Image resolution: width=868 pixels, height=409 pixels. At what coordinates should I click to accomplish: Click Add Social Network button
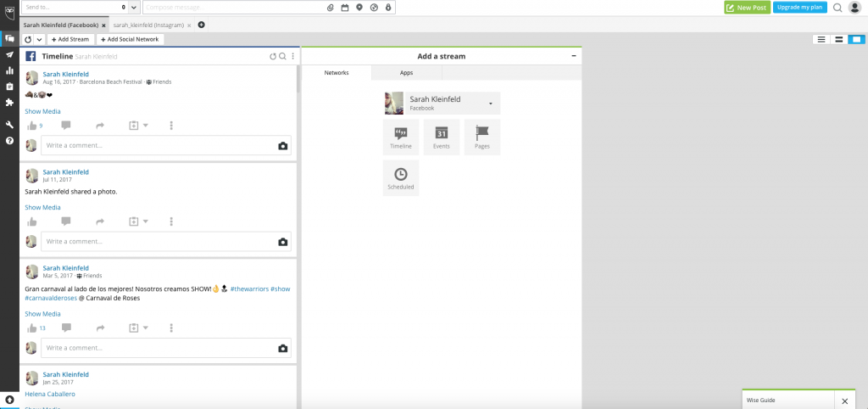130,39
